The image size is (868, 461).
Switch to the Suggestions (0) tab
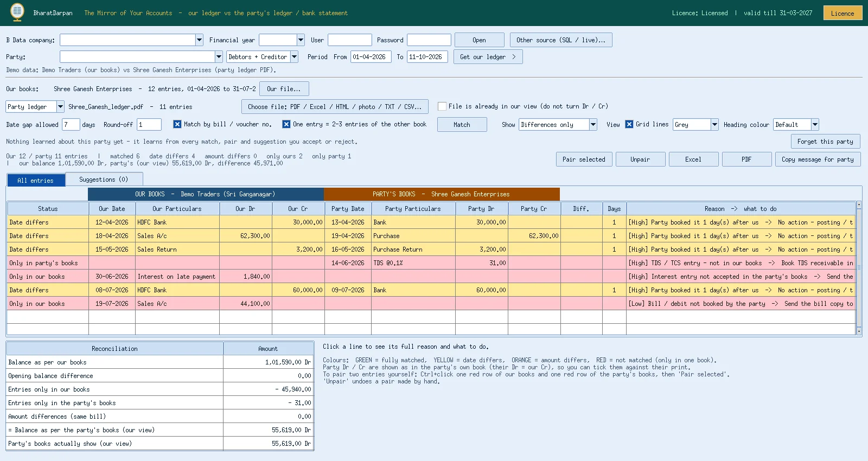point(104,180)
